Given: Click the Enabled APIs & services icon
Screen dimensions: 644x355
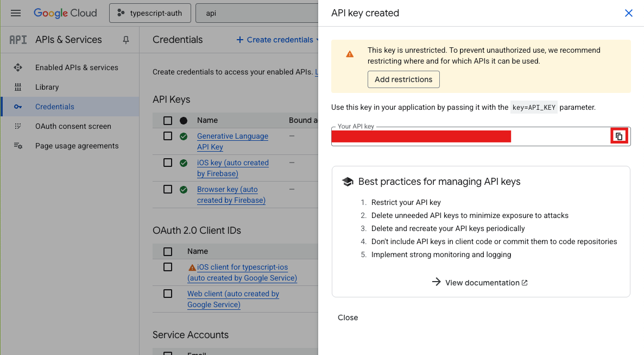Looking at the screenshot, I should pos(18,67).
